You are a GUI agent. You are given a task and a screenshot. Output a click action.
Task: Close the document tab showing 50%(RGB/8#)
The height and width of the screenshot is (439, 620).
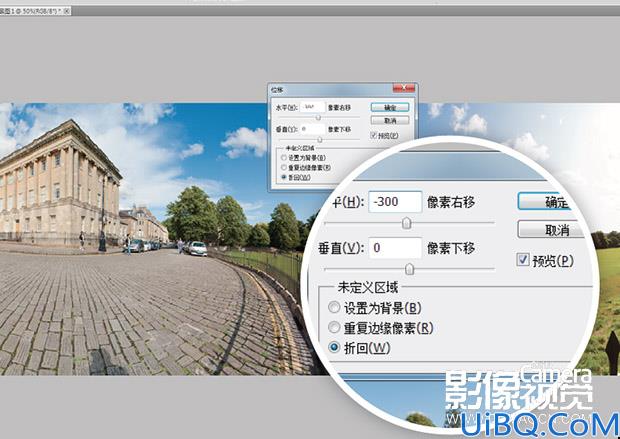click(67, 11)
